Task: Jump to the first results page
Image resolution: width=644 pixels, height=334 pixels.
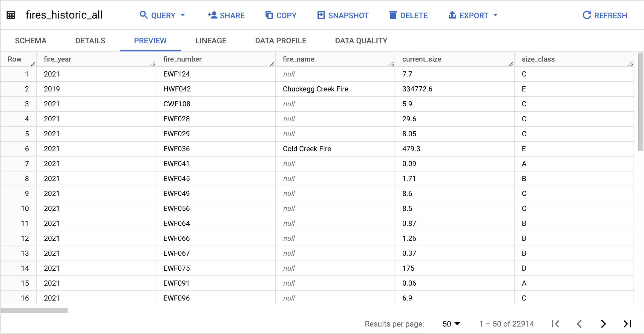Action: tap(556, 324)
